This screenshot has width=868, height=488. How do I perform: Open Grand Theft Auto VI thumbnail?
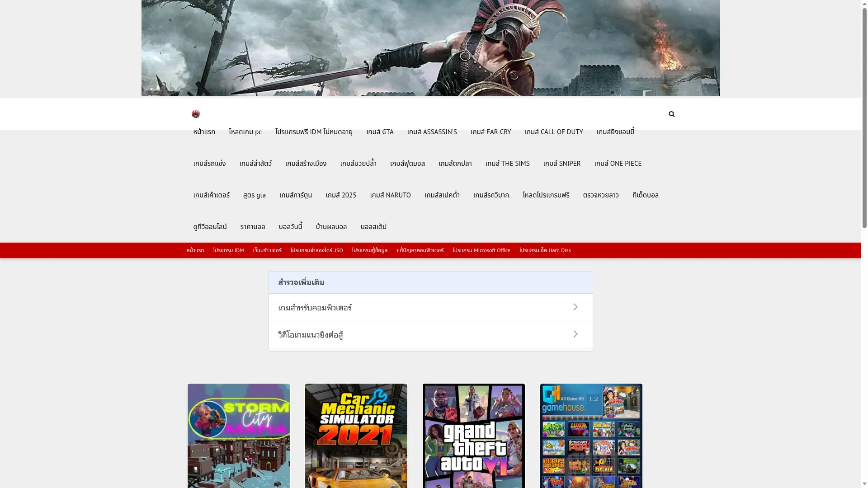pyautogui.click(x=474, y=436)
